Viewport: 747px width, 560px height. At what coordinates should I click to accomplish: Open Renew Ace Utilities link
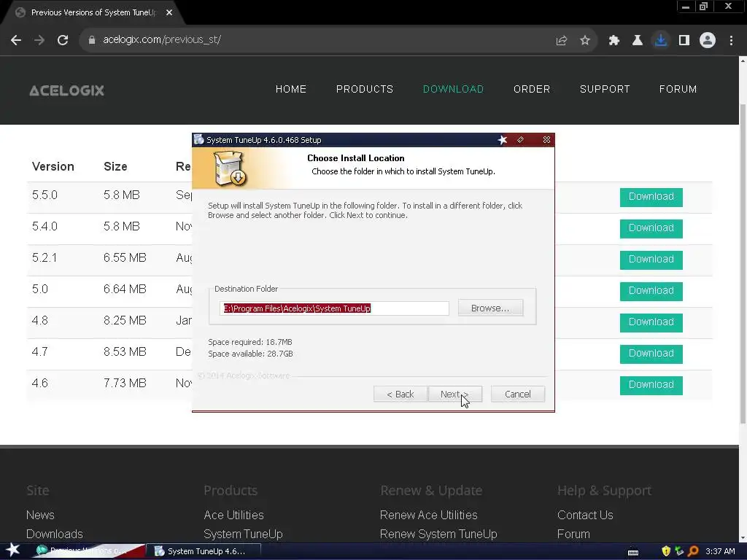[429, 516]
